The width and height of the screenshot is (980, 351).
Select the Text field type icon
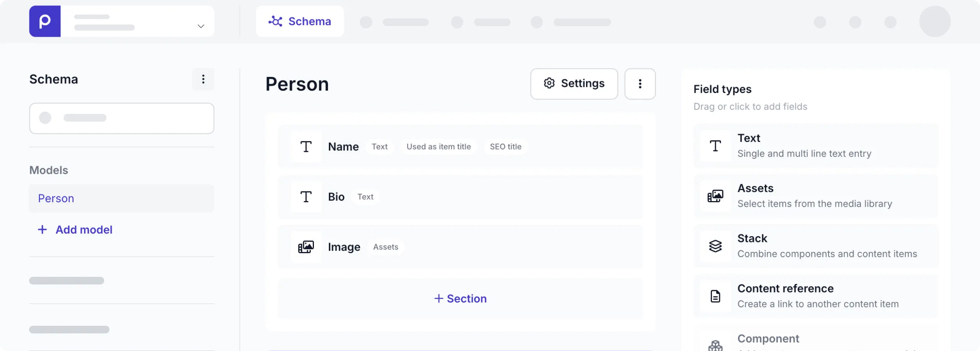pos(715,146)
